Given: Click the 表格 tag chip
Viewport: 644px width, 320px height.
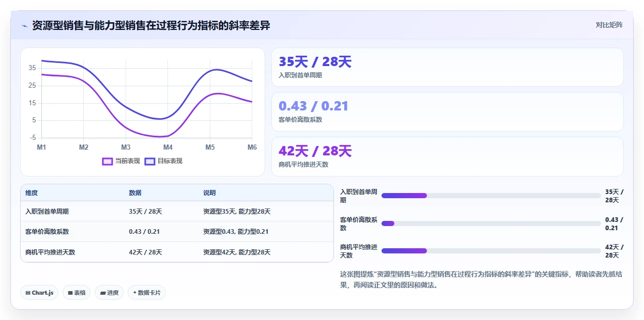Looking at the screenshot, I should coord(76,293).
